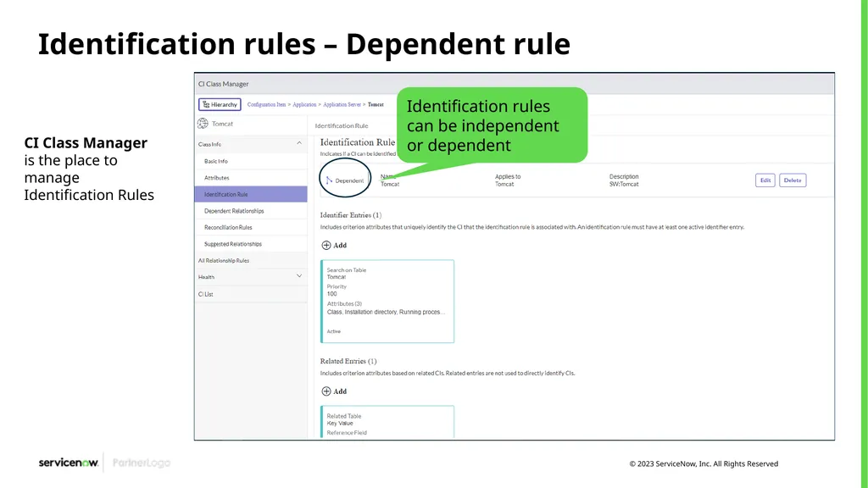868x488 pixels.
Task: Click the Edit button
Action: coord(765,180)
